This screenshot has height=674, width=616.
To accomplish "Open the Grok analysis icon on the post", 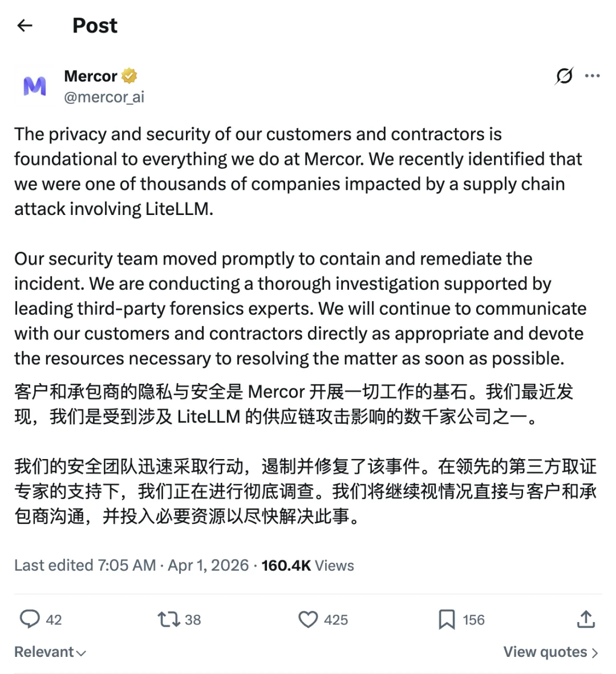I will 564,76.
